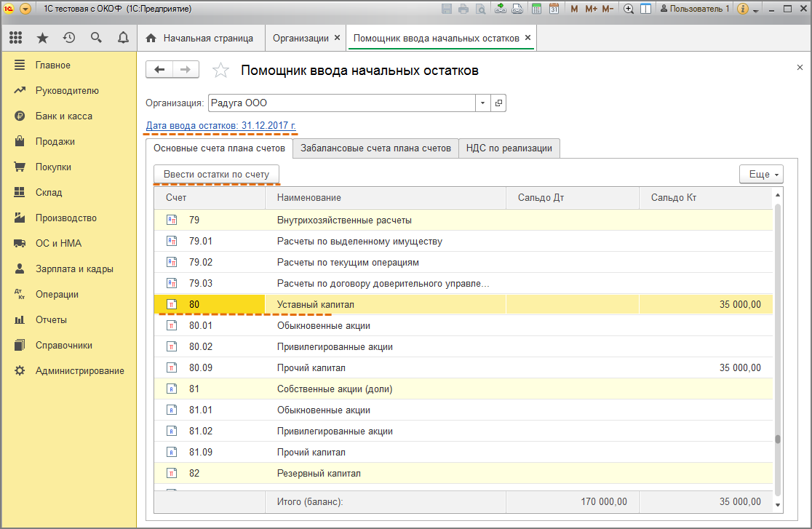Click the table's vertical scrollbar
Screen dimensions: 812x529
[778, 327]
